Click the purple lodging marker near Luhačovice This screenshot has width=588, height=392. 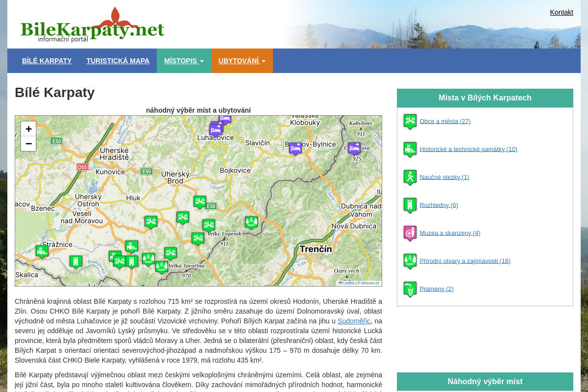(216, 129)
